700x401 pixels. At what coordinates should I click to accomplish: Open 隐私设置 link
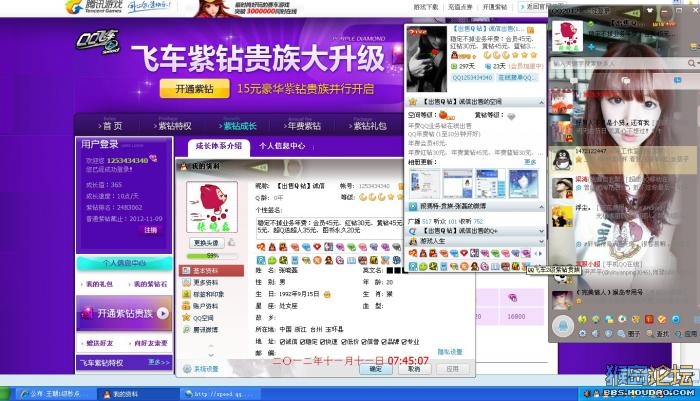point(450,352)
